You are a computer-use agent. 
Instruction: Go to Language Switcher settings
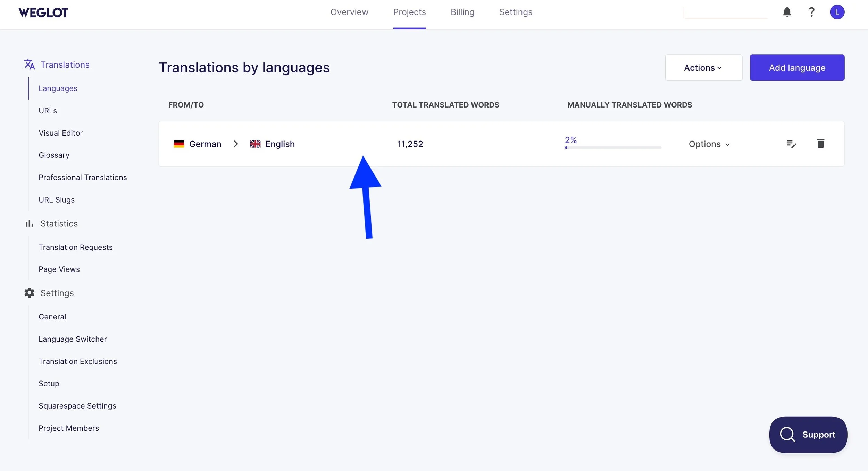point(73,339)
